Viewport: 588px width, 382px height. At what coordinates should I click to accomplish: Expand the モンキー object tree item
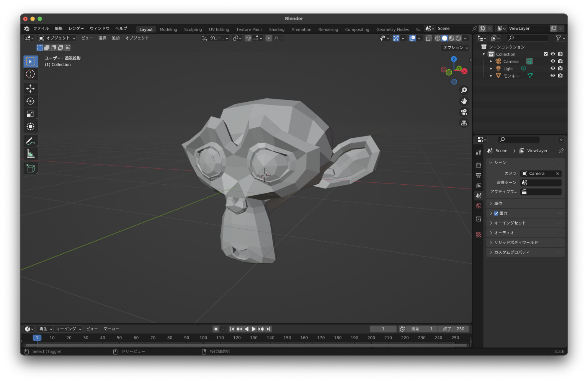click(x=491, y=76)
